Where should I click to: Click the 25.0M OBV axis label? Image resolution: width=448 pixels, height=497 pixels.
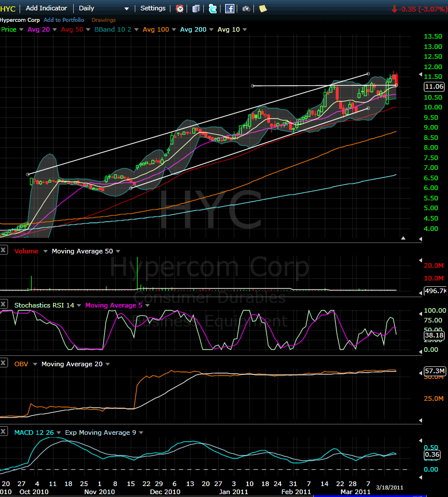pos(434,399)
